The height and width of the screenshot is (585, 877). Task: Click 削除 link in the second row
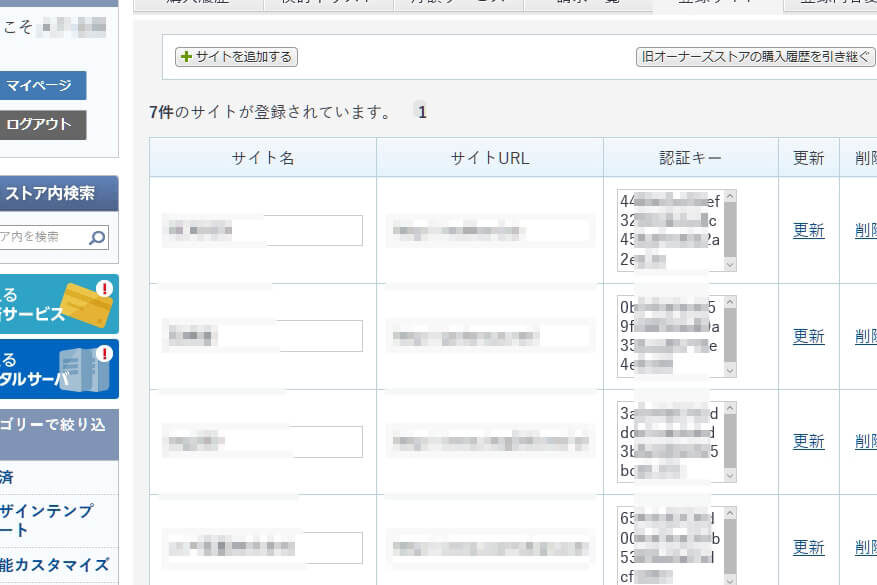point(865,336)
